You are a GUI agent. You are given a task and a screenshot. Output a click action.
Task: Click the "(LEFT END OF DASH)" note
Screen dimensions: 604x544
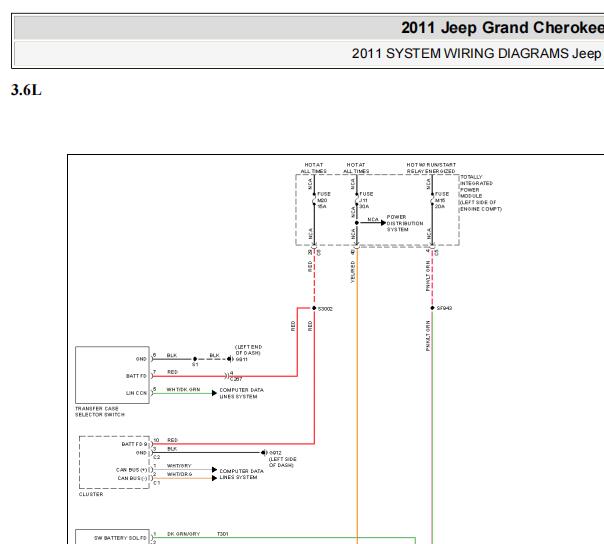(x=248, y=350)
